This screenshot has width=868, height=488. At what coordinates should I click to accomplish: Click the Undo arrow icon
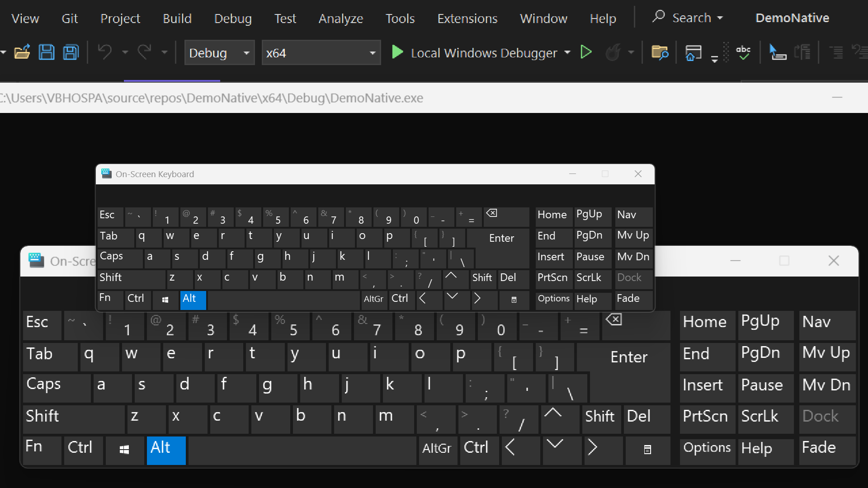point(105,52)
